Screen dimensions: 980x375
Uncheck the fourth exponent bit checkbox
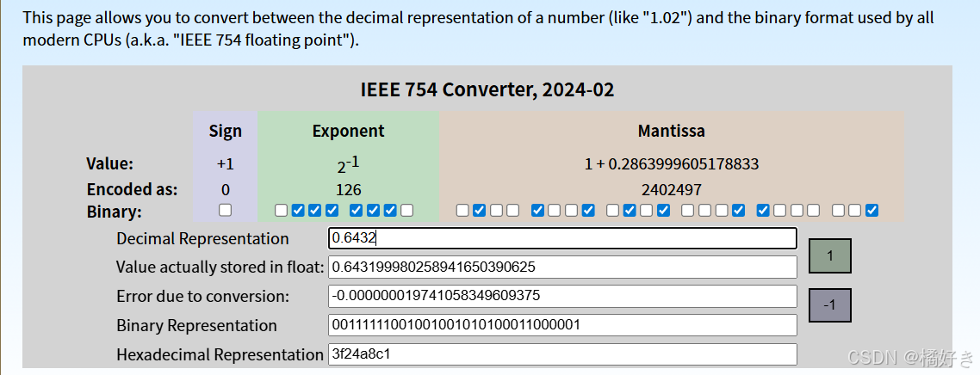click(332, 210)
